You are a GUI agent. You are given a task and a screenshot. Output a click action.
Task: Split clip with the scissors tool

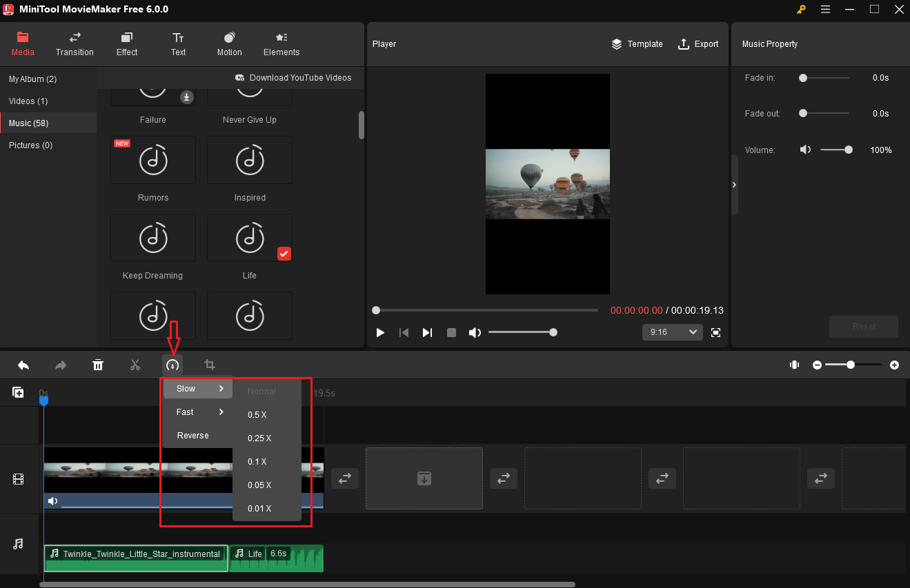(135, 365)
